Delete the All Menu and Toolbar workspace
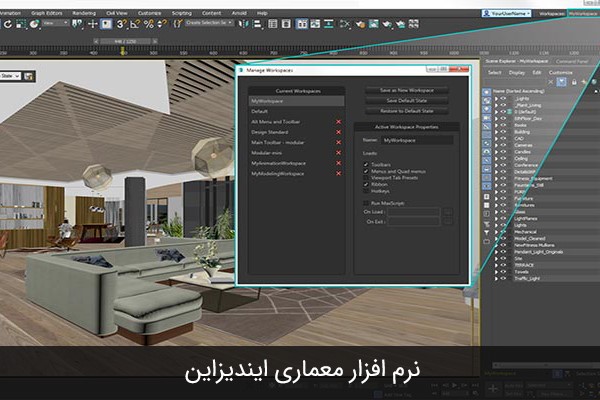The width and height of the screenshot is (600, 400). pos(338,122)
